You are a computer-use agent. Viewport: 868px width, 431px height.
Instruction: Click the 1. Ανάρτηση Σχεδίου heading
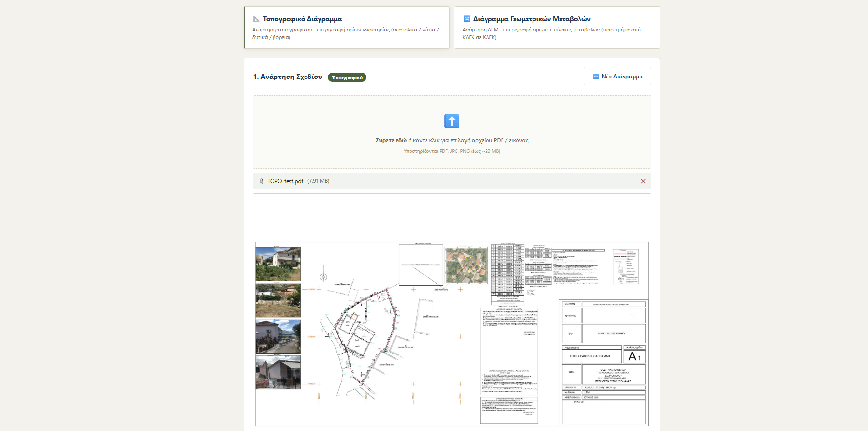[288, 77]
